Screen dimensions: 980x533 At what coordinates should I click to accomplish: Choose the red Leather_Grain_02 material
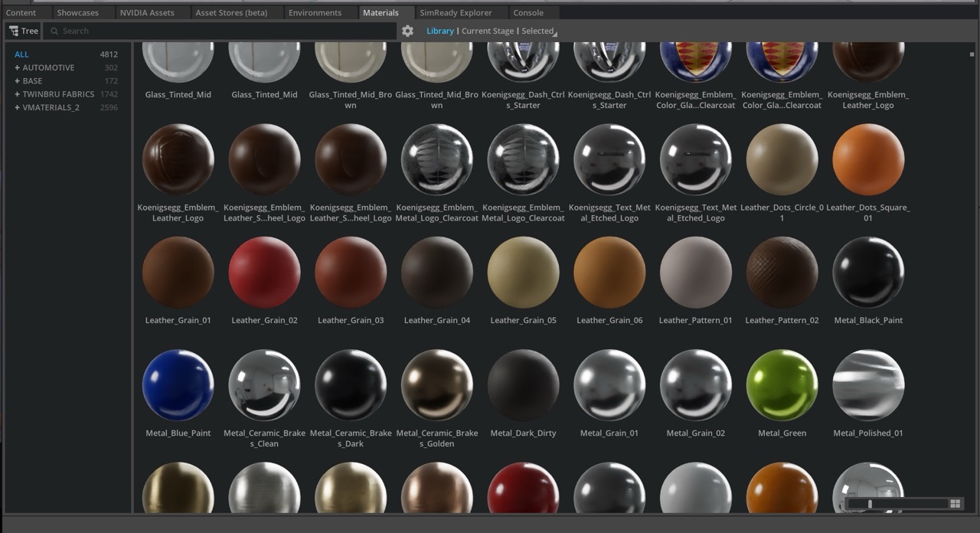264,273
